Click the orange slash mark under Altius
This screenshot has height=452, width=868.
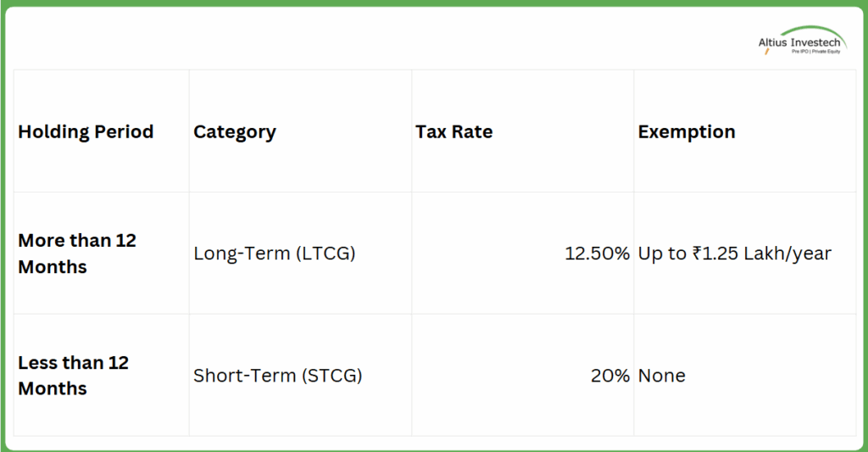click(765, 52)
